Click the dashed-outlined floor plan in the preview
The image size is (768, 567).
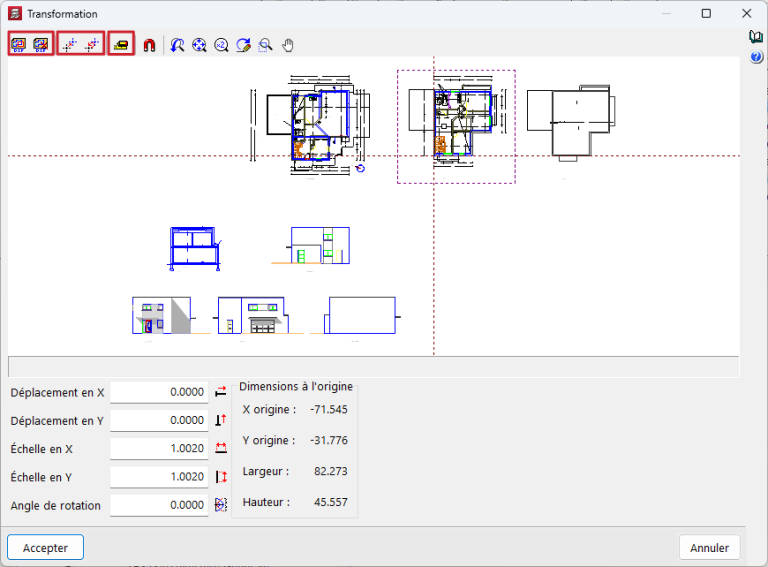point(456,127)
